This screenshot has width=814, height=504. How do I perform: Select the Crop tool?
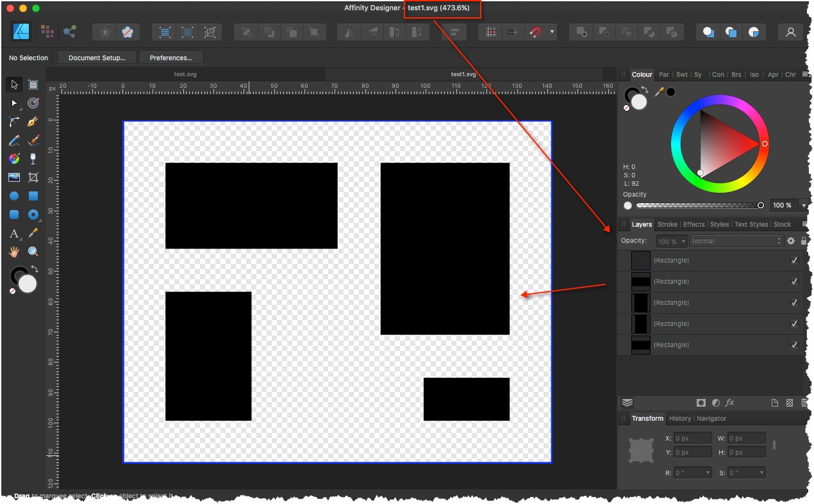point(33,177)
